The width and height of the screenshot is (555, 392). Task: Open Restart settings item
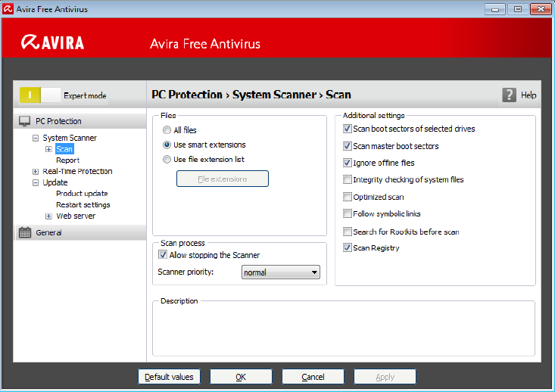[x=83, y=205]
